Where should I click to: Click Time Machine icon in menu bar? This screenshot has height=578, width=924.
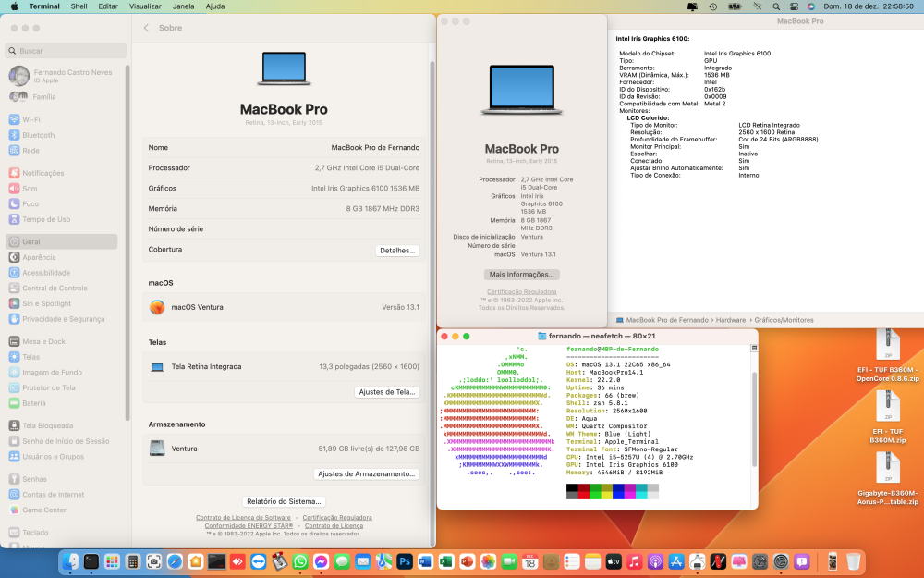pos(713,6)
